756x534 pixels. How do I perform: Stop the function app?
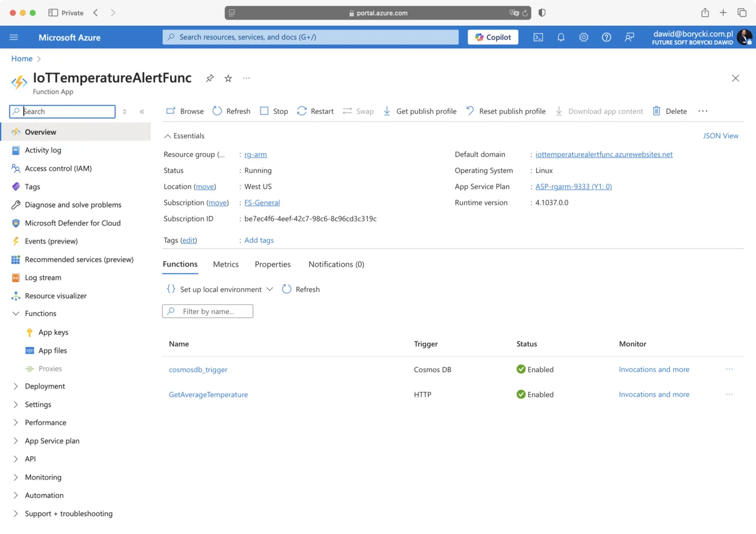point(274,111)
